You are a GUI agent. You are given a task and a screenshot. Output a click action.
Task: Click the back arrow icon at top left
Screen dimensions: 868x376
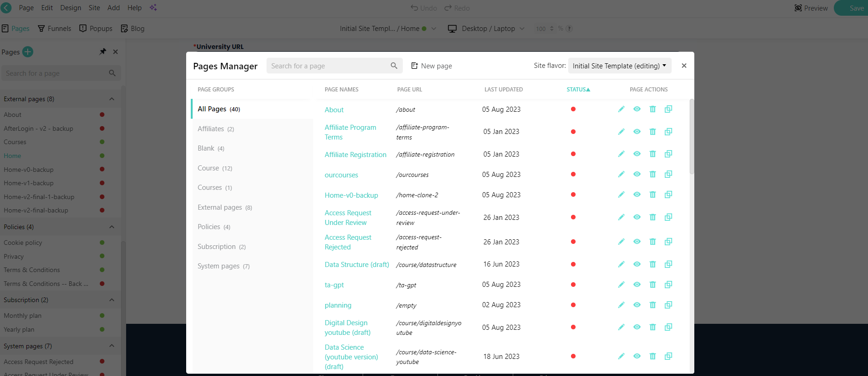pyautogui.click(x=6, y=8)
